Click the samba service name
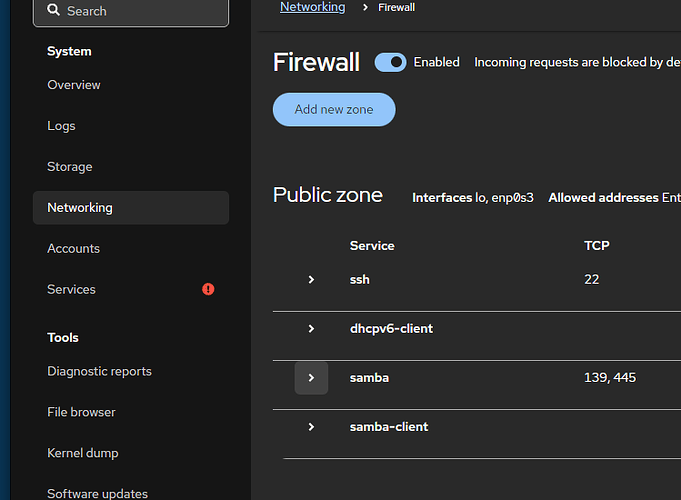 tap(369, 378)
